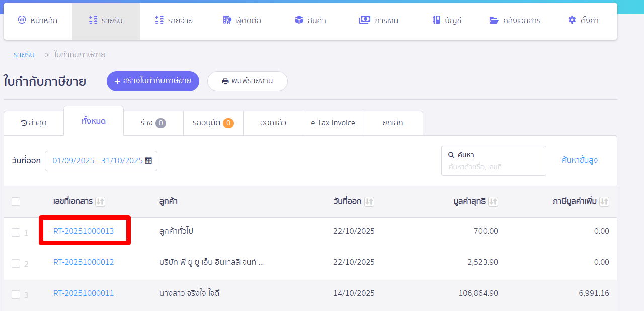
Task: Toggle sorting on เลขที่เอกสาร column
Action: click(100, 201)
